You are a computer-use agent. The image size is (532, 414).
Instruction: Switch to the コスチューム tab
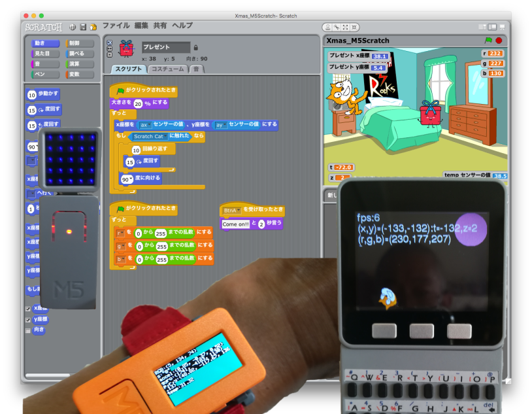point(167,69)
